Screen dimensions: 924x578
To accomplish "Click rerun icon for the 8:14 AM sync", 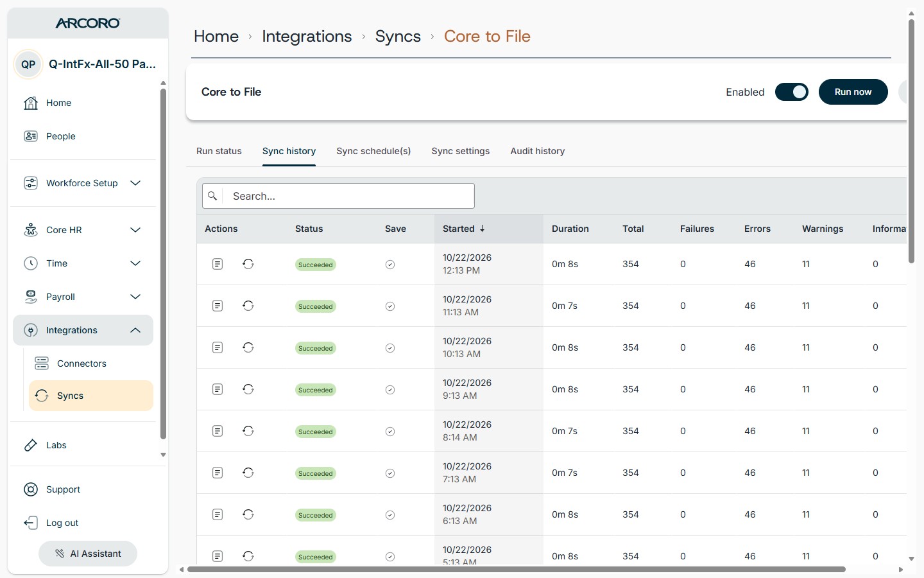I will 248,431.
